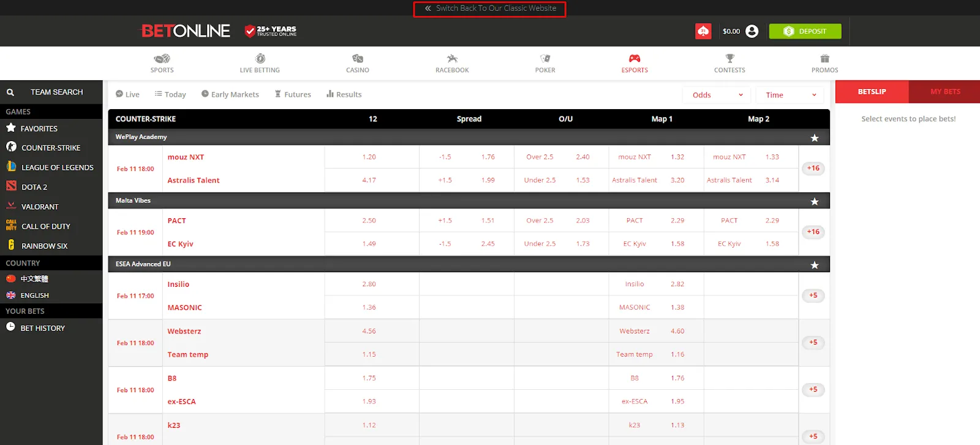Click the Favorites star icon in sidebar
This screenshot has width=980, height=445.
pyautogui.click(x=11, y=127)
